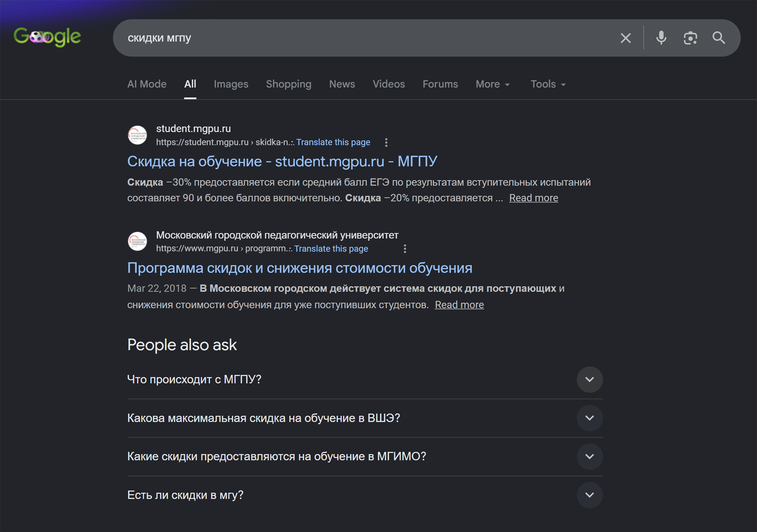This screenshot has height=532, width=757.
Task: Expand question about максимальная скидка в ВШЭ
Action: (365, 418)
